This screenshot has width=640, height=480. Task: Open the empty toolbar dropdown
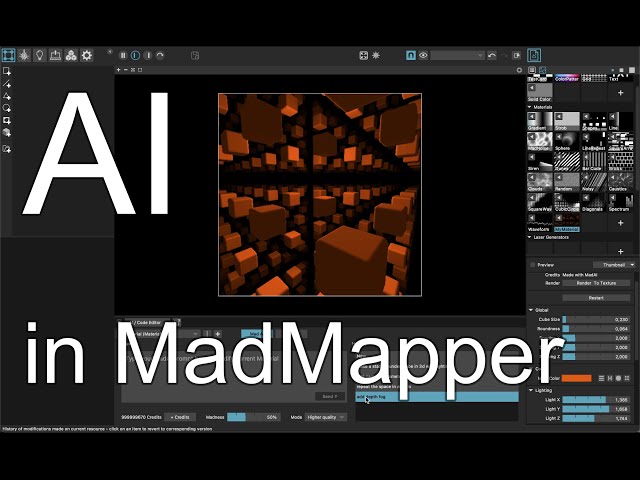click(x=458, y=55)
